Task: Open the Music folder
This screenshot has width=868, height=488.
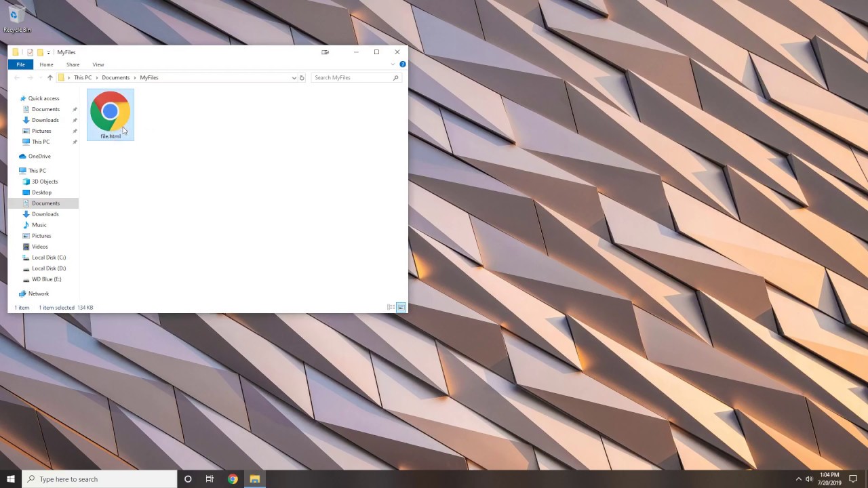Action: [x=39, y=225]
